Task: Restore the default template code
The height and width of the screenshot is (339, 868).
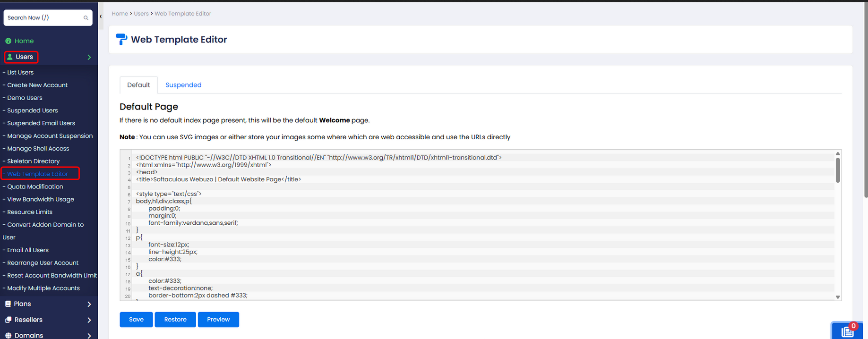Action: (x=175, y=320)
